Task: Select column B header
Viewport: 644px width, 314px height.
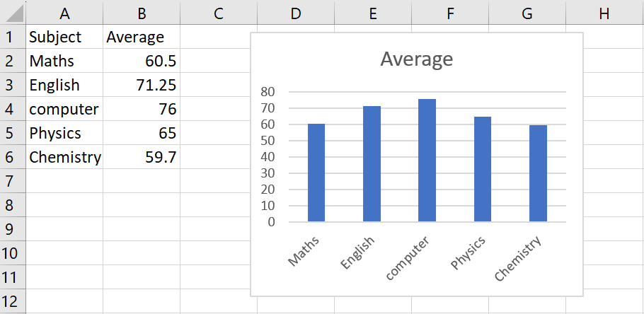Action: (x=142, y=13)
